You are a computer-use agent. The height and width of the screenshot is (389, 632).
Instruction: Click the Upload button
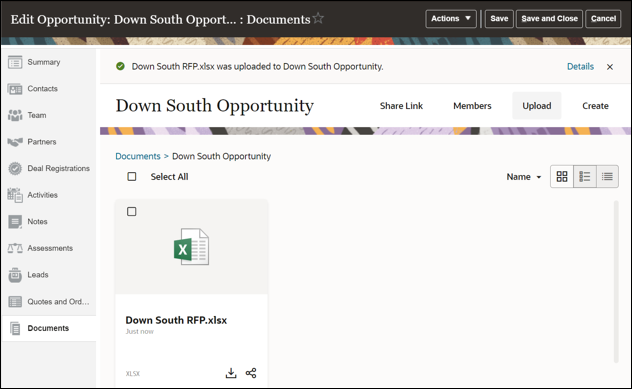536,106
